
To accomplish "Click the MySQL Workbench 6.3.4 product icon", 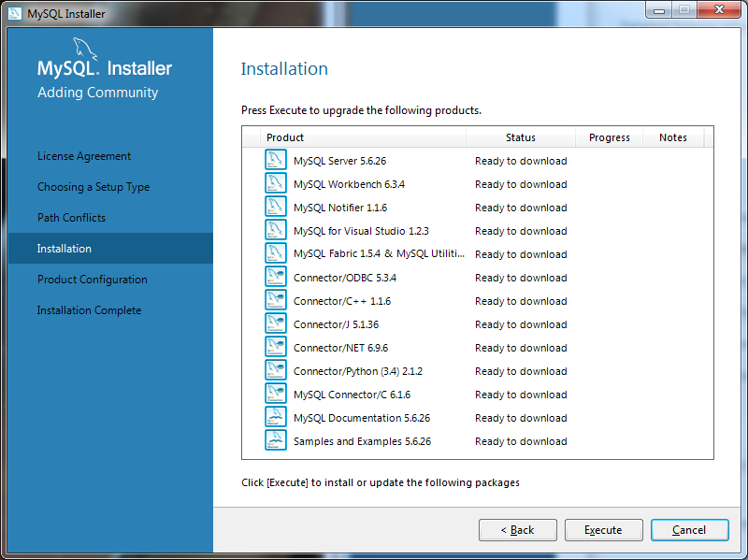I will tap(276, 183).
